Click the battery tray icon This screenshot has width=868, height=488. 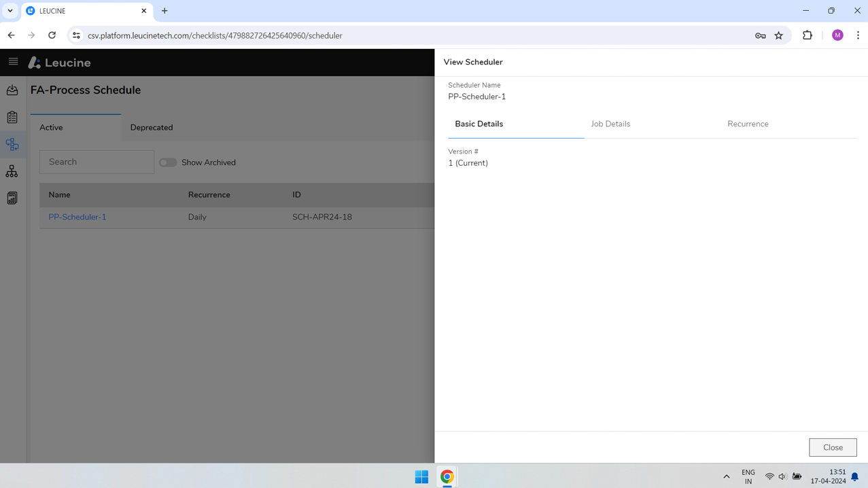(797, 476)
